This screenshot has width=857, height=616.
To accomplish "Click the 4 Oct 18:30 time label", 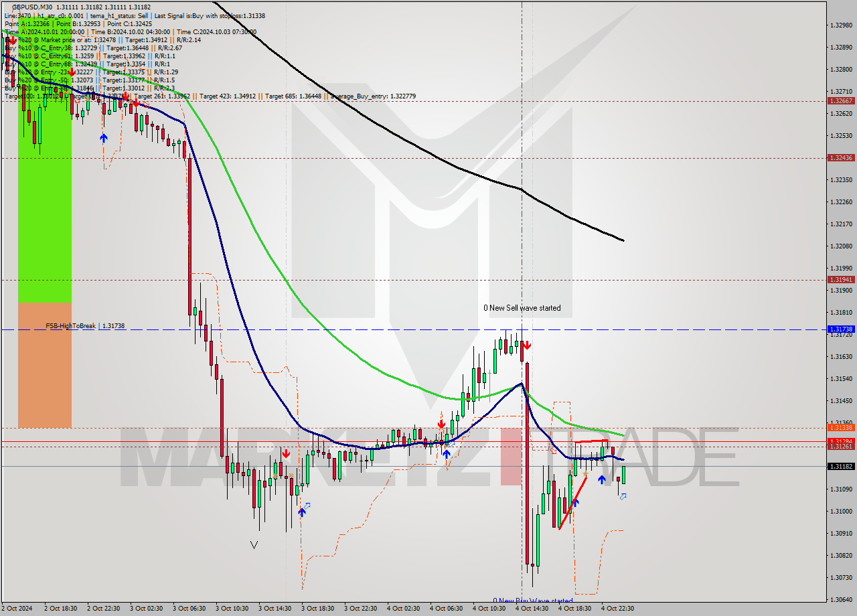I will (574, 609).
